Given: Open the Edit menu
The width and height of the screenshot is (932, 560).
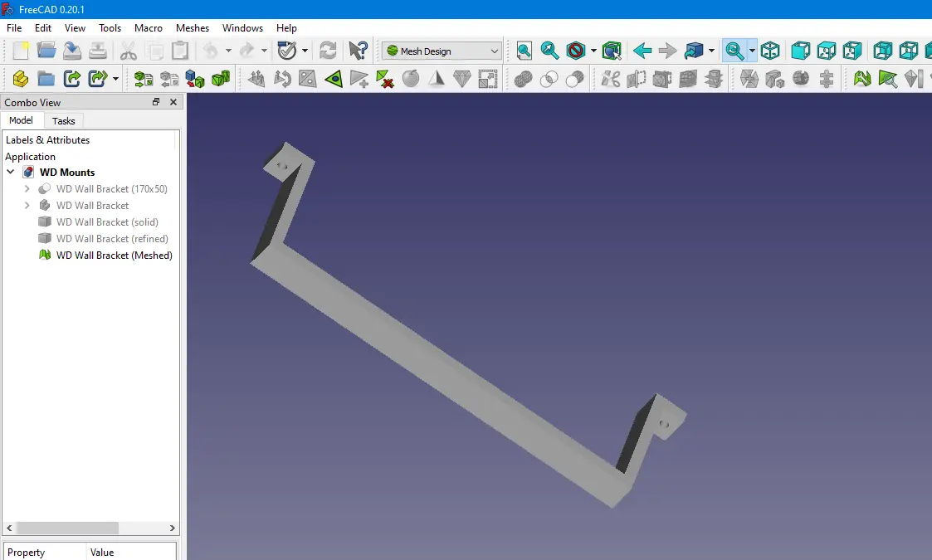Looking at the screenshot, I should pyautogui.click(x=43, y=28).
